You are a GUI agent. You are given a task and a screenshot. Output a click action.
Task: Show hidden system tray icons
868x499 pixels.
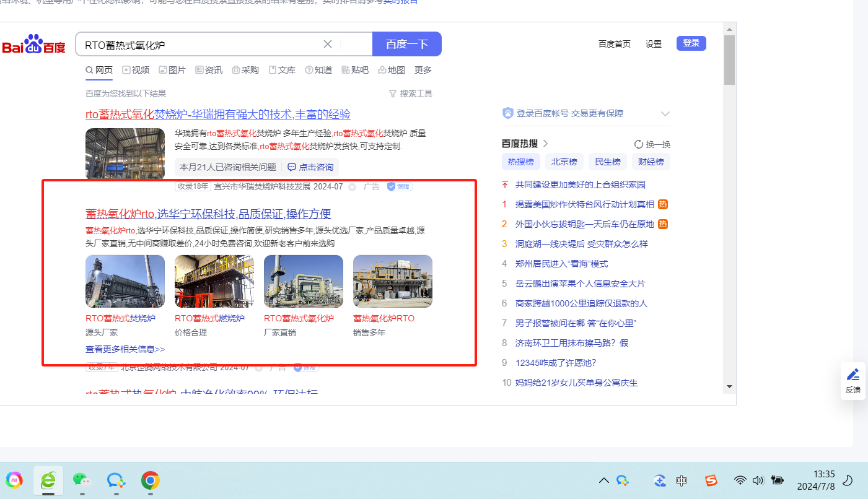click(x=603, y=480)
